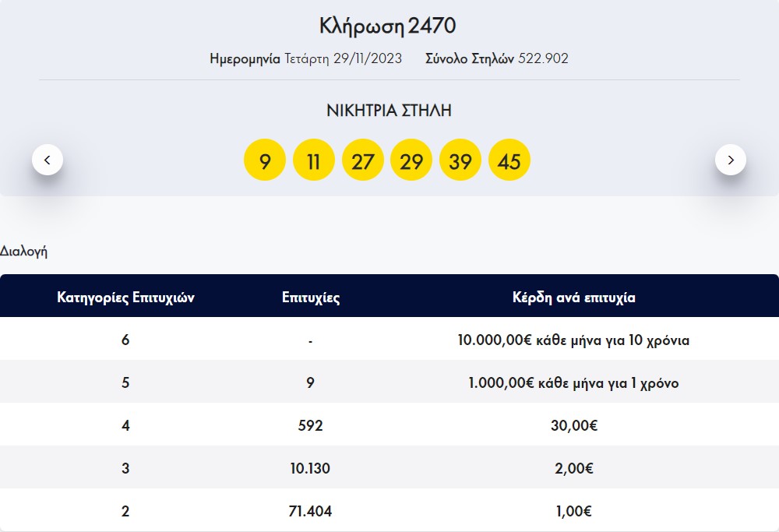The height and width of the screenshot is (532, 779).
Task: Click the Διαλογή section label
Action: point(24,251)
